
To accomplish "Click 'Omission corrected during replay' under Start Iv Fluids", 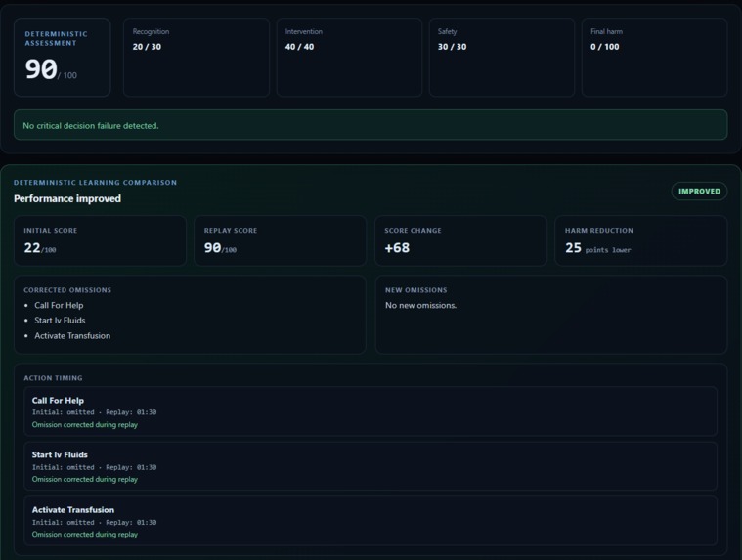I will pos(85,479).
